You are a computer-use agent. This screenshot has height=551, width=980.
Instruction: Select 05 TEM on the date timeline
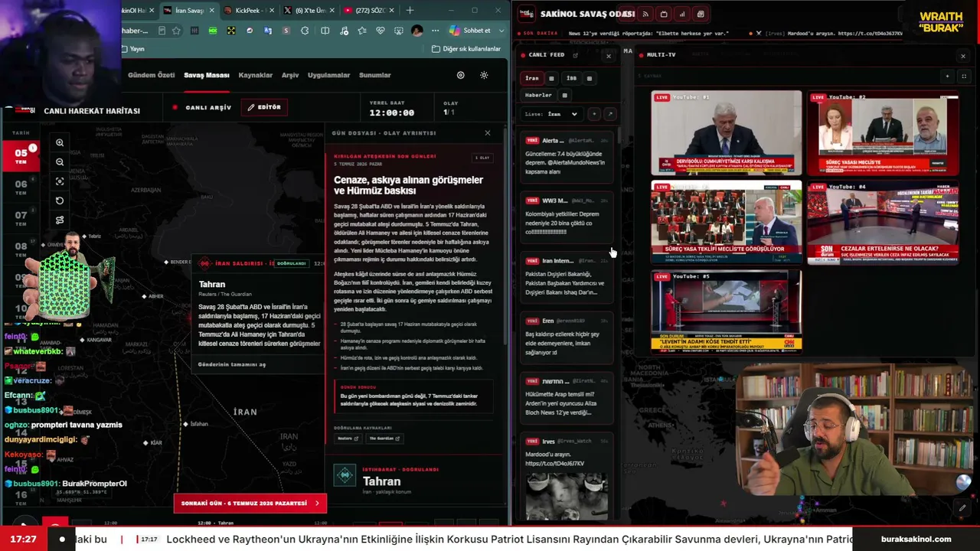pyautogui.click(x=21, y=156)
